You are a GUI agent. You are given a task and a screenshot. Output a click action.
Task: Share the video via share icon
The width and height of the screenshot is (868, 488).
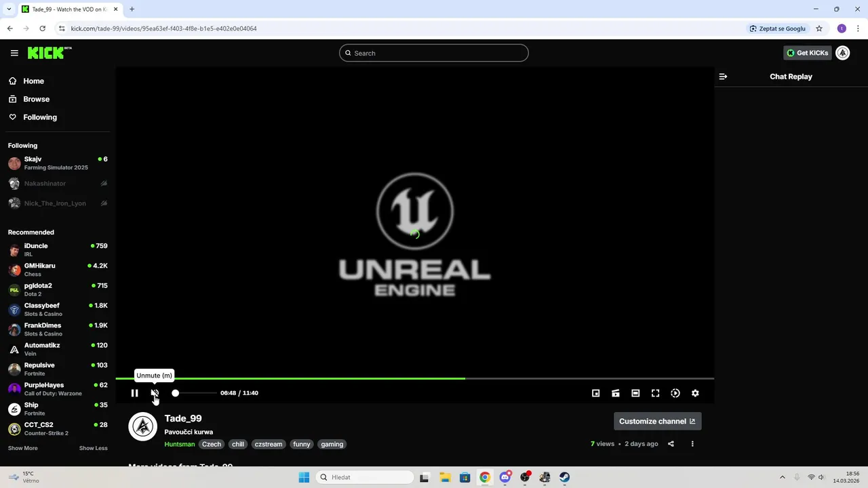671,444
